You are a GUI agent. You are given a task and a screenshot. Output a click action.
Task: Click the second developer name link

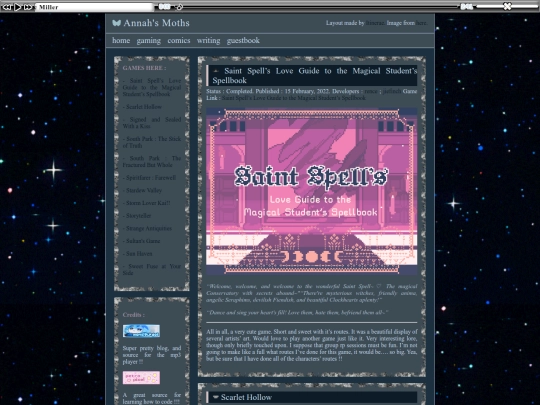[392, 91]
